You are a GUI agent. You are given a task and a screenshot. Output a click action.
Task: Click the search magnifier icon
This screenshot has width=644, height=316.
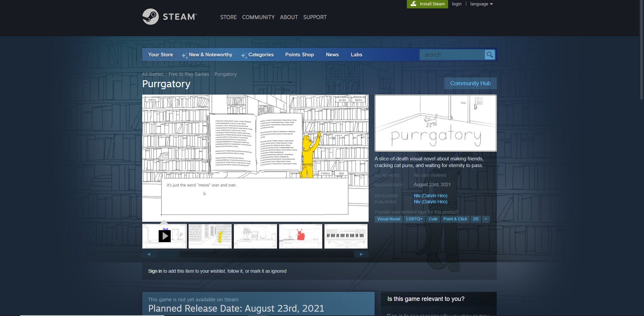490,55
